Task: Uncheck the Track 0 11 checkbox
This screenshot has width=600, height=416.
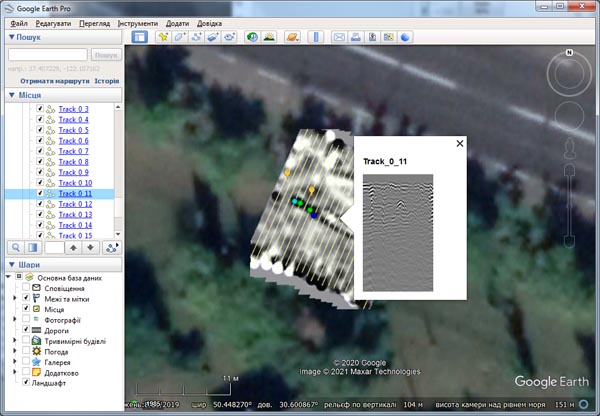Action: tap(40, 193)
